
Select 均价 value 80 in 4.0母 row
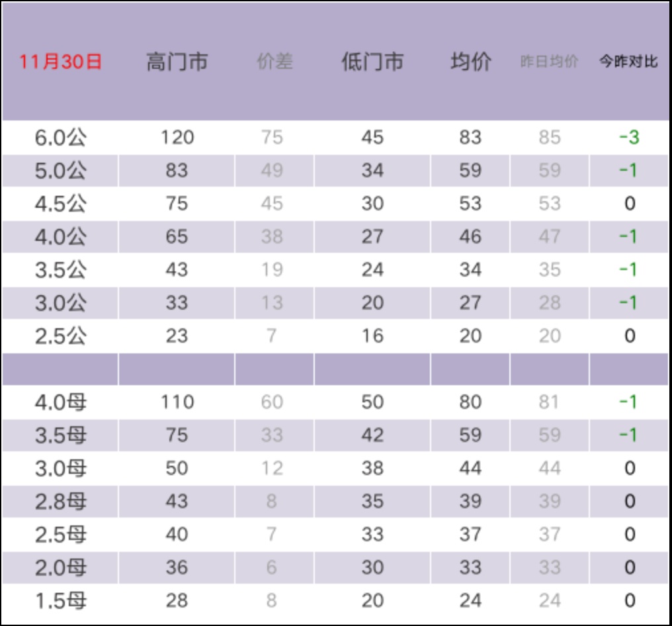[x=470, y=402]
